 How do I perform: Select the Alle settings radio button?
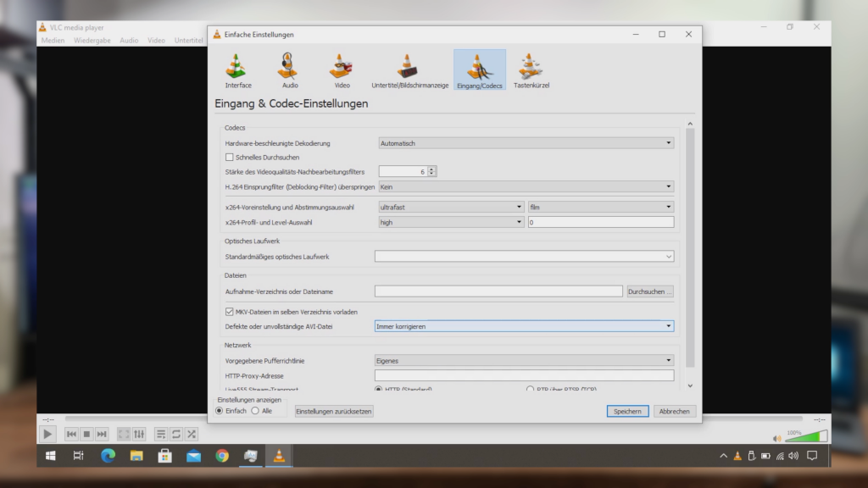click(255, 411)
